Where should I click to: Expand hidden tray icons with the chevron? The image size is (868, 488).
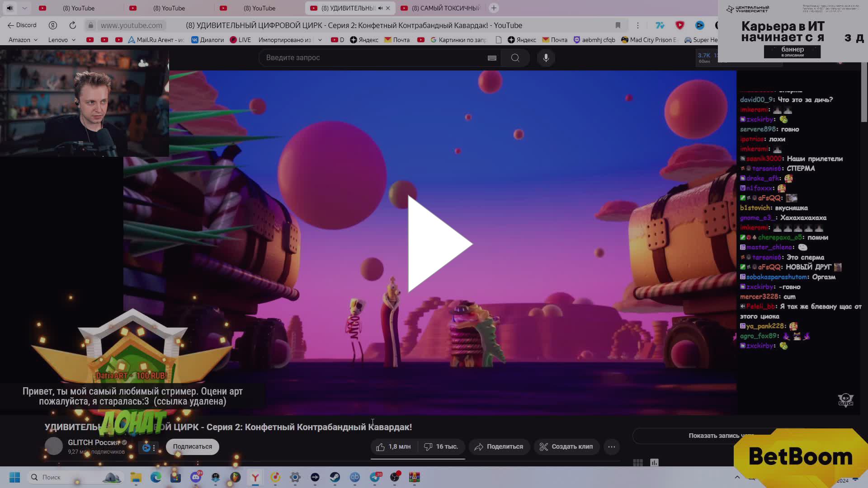737,477
